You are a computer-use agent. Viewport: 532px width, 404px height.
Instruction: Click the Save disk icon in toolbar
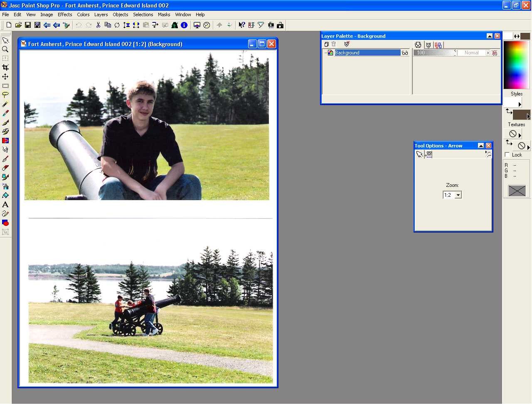point(28,25)
